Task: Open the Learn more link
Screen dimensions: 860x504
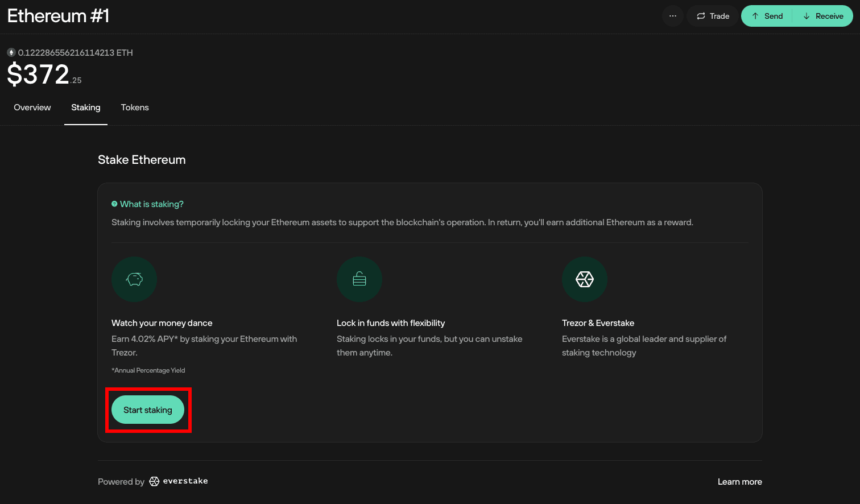Action: (x=739, y=482)
